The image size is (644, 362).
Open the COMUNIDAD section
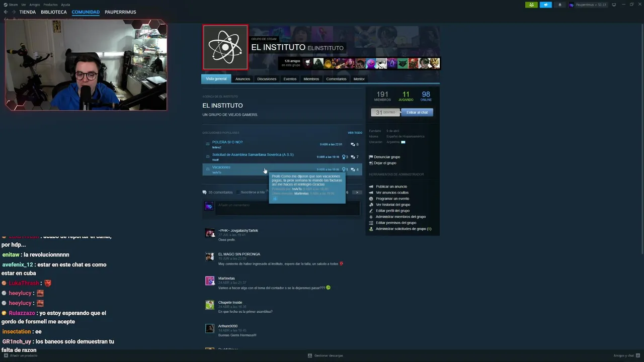pyautogui.click(x=86, y=12)
